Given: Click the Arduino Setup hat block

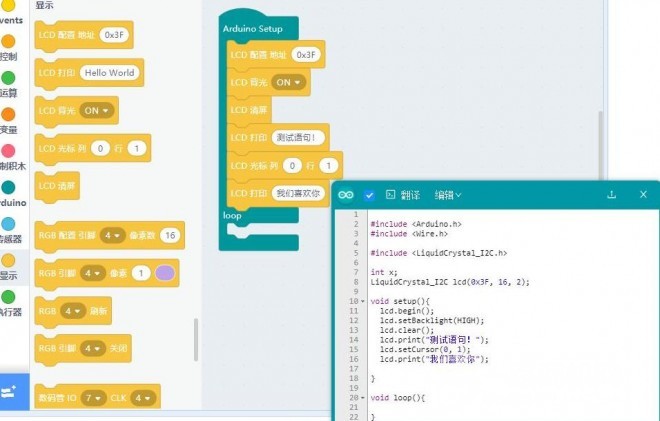Looking at the screenshot, I should click(252, 29).
